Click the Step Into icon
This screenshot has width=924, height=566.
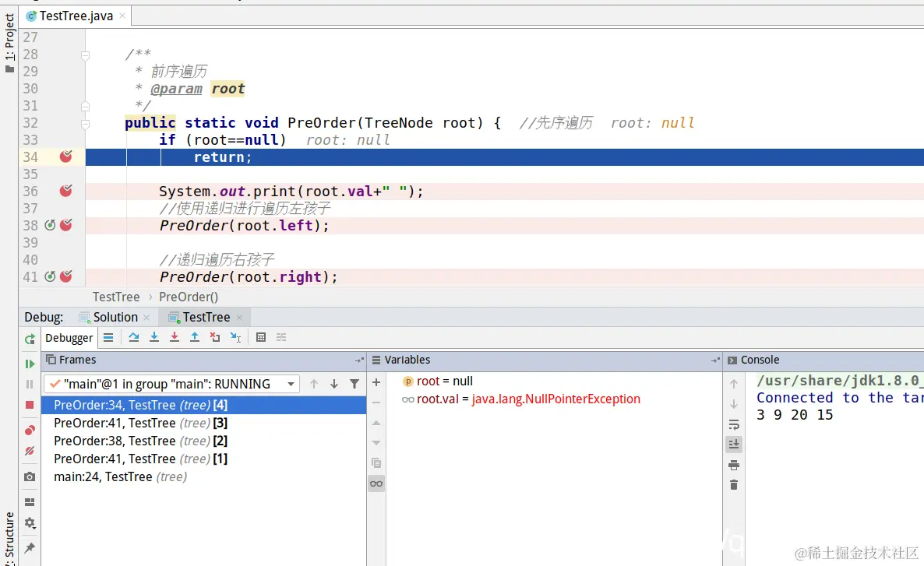click(153, 337)
